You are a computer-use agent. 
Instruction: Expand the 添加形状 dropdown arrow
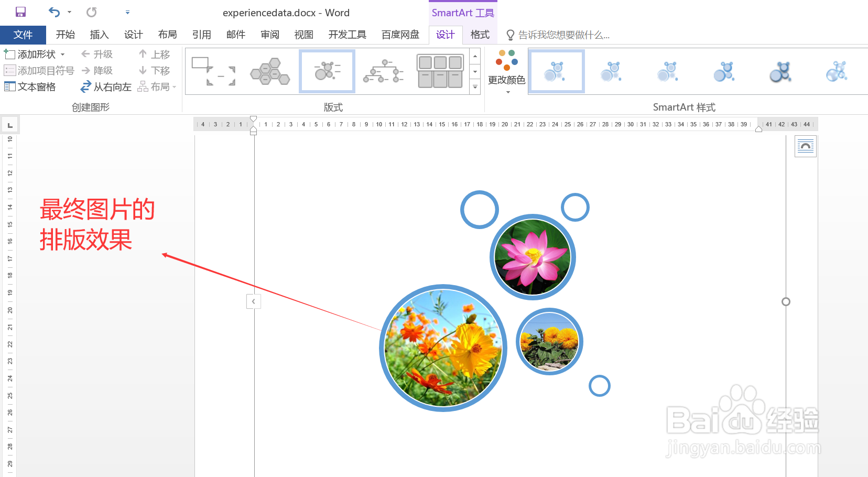tap(63, 55)
